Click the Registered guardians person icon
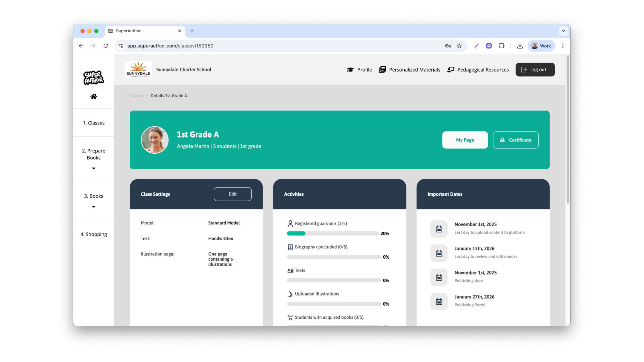The width and height of the screenshot is (644, 362). pyautogui.click(x=290, y=224)
